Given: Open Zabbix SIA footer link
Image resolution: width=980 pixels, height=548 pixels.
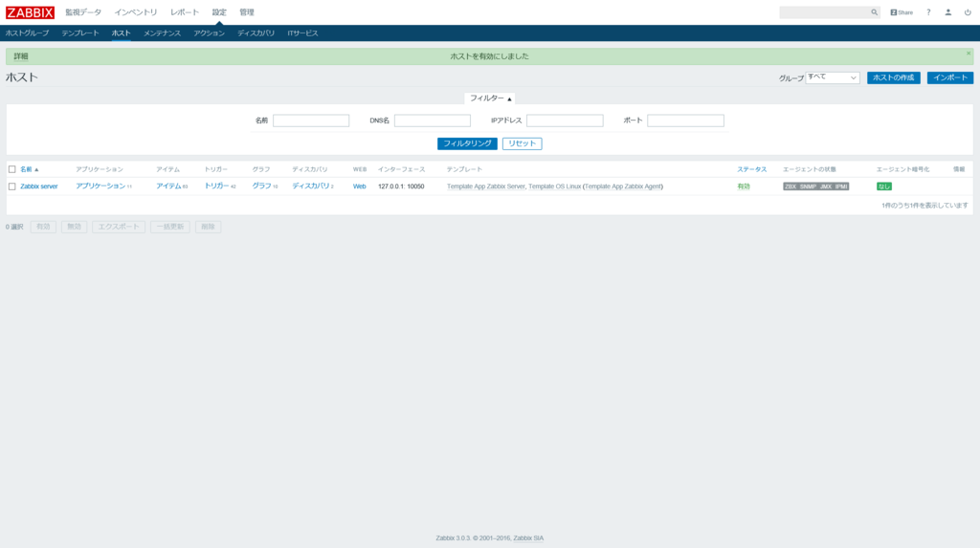Looking at the screenshot, I should (528, 538).
